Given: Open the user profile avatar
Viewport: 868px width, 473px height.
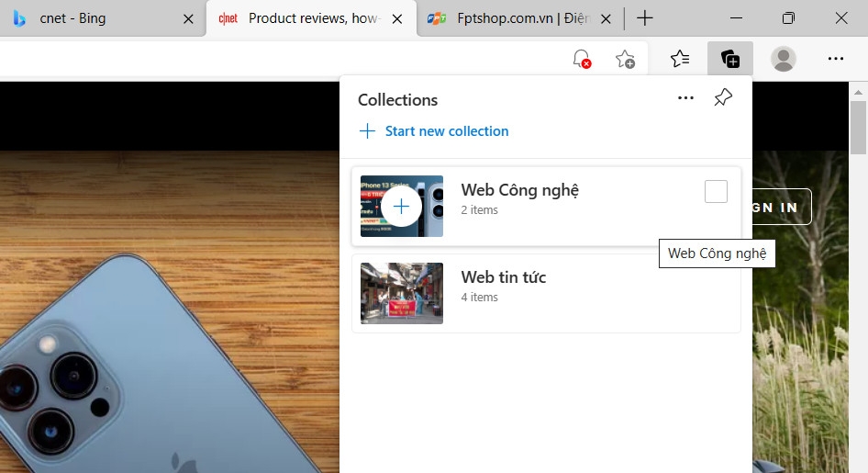Looking at the screenshot, I should (784, 59).
